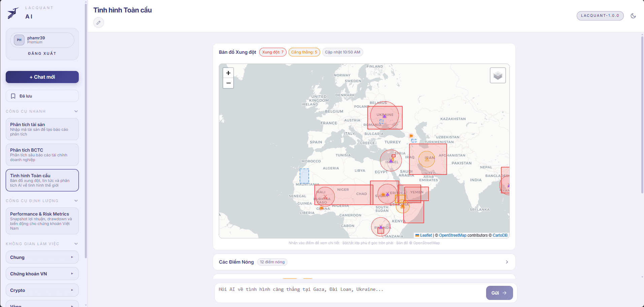
Task: Click the Iran tension warning marker
Action: point(427,159)
